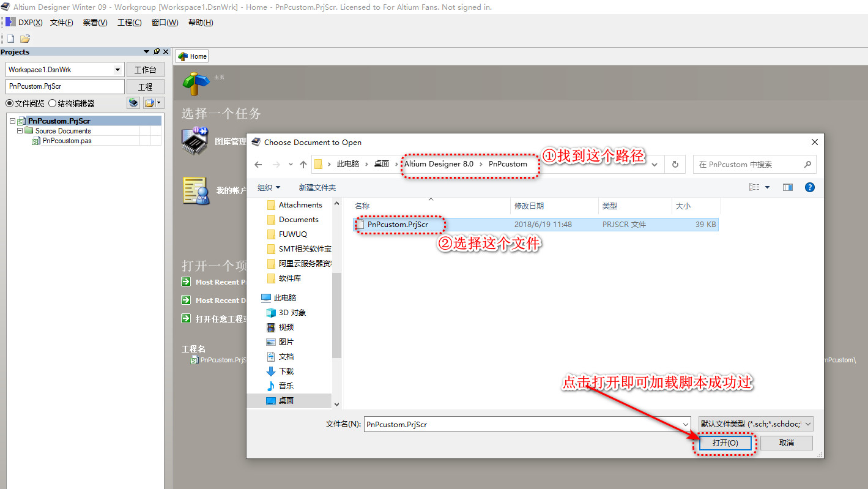The image size is (868, 489).
Task: Click the pin icon on Projects panel
Action: (x=157, y=52)
